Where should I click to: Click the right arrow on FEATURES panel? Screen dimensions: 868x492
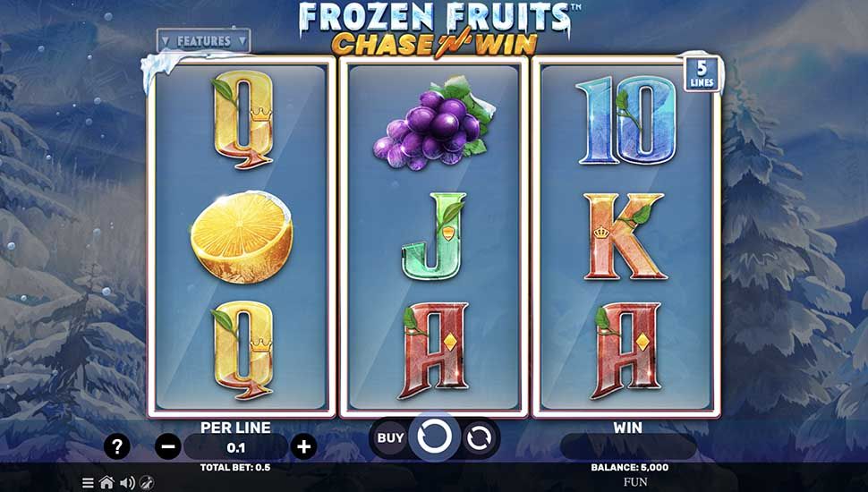(x=242, y=41)
